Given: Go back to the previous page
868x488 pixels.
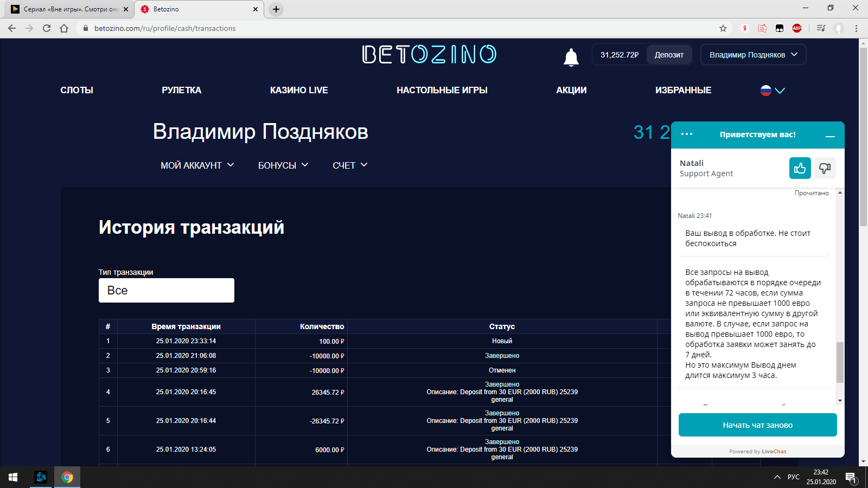Looking at the screenshot, I should [12, 28].
